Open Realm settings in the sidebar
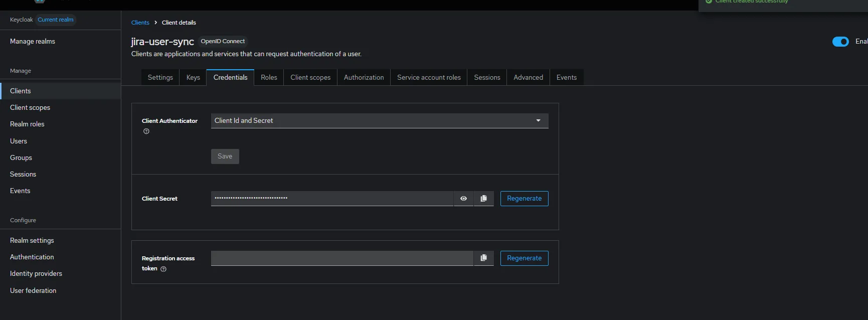 point(60,240)
